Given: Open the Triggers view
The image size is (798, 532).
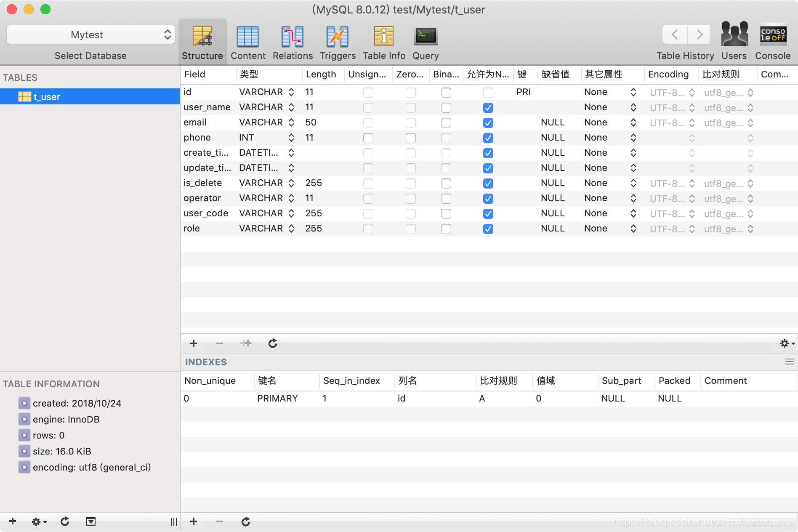Looking at the screenshot, I should coord(338,42).
